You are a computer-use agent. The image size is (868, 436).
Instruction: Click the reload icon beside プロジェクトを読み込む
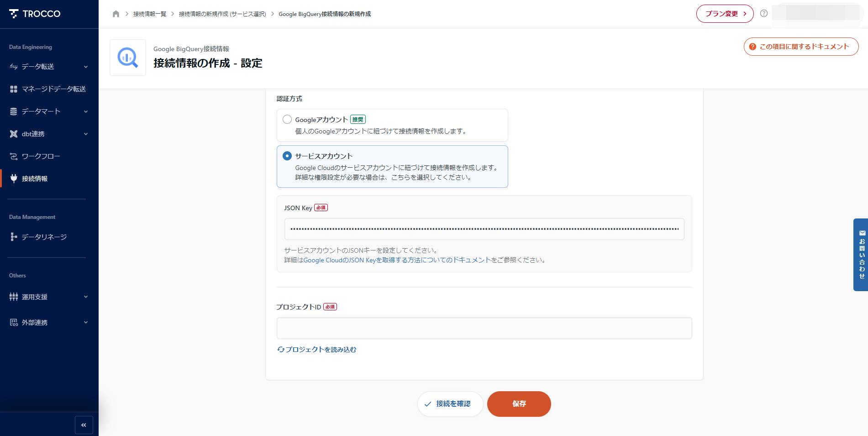(x=281, y=350)
